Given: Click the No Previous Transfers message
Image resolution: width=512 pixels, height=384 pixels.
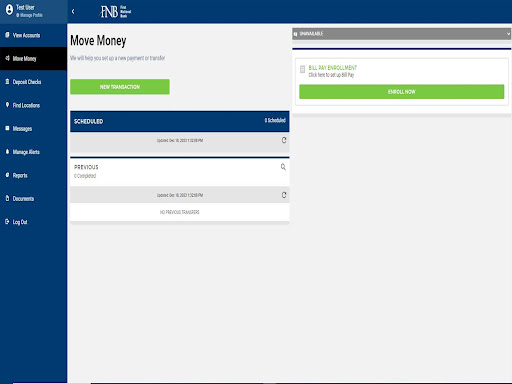Looking at the screenshot, I should click(180, 212).
